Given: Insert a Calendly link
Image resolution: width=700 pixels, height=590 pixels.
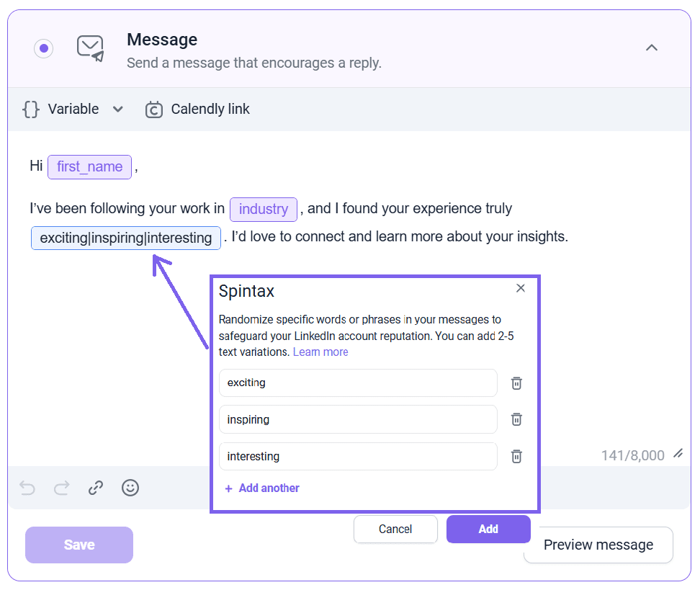Looking at the screenshot, I should pos(198,109).
